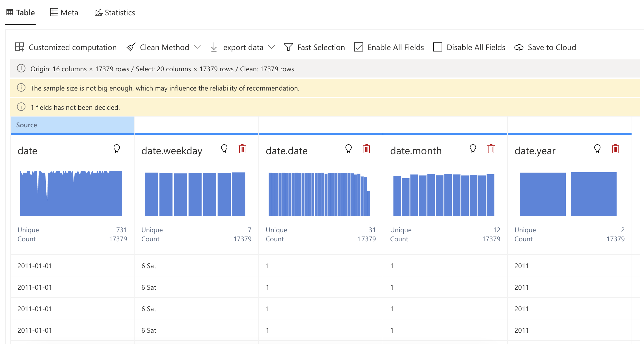Click the lightbulb icon for date.year column
Screen dimensions: 644x344
pyautogui.click(x=597, y=149)
